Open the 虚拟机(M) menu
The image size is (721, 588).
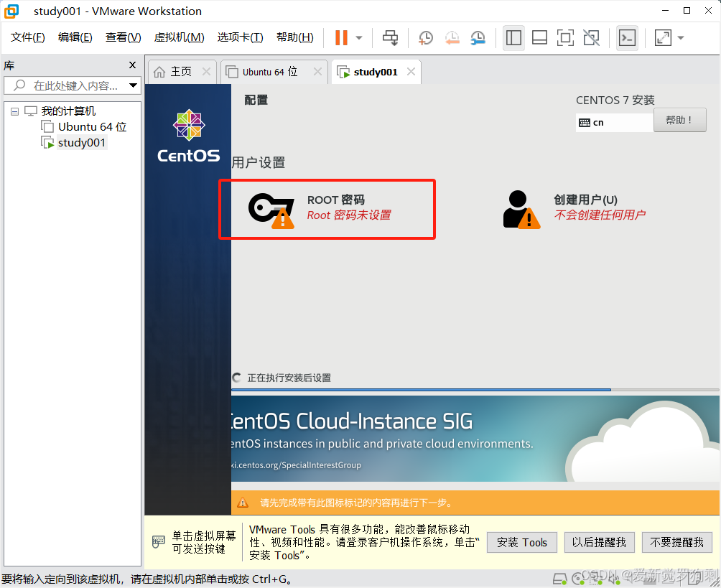[179, 37]
